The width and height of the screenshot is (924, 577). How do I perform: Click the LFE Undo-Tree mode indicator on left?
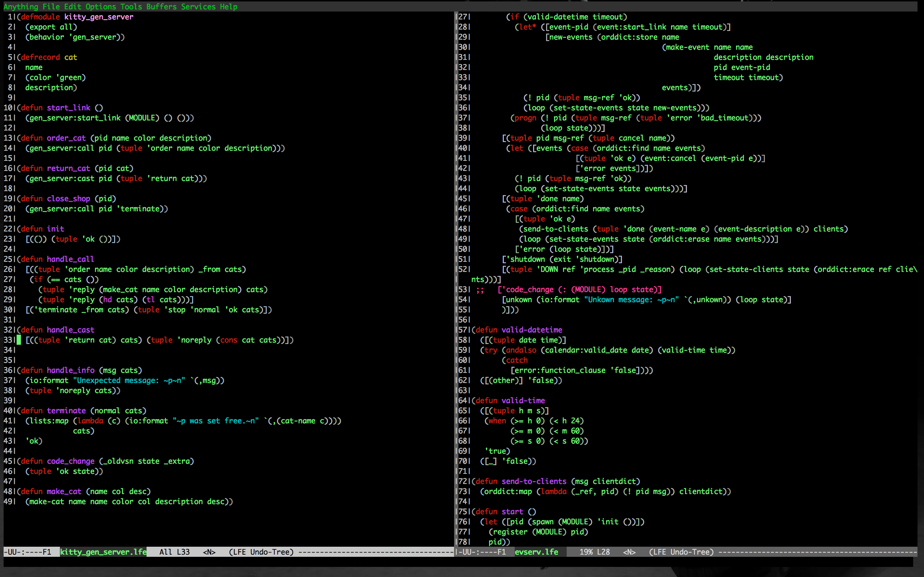pos(261,552)
